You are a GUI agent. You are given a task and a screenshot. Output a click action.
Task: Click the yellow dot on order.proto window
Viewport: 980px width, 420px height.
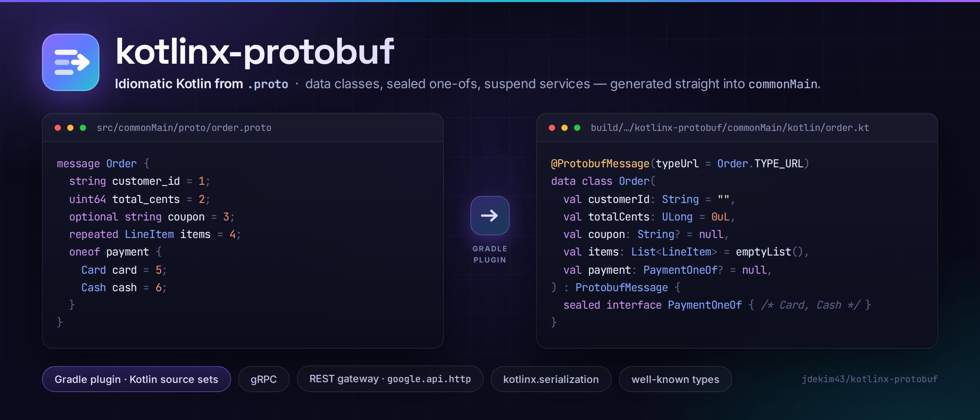pos(70,128)
